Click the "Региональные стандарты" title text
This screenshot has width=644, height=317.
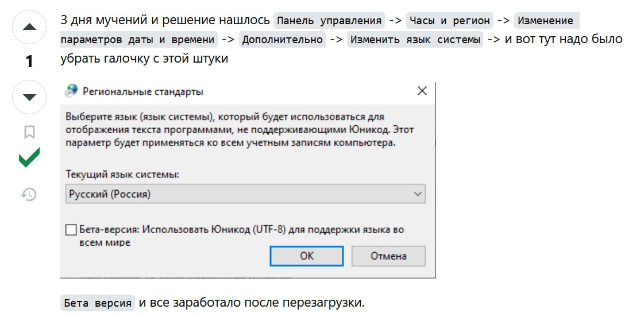coord(143,92)
